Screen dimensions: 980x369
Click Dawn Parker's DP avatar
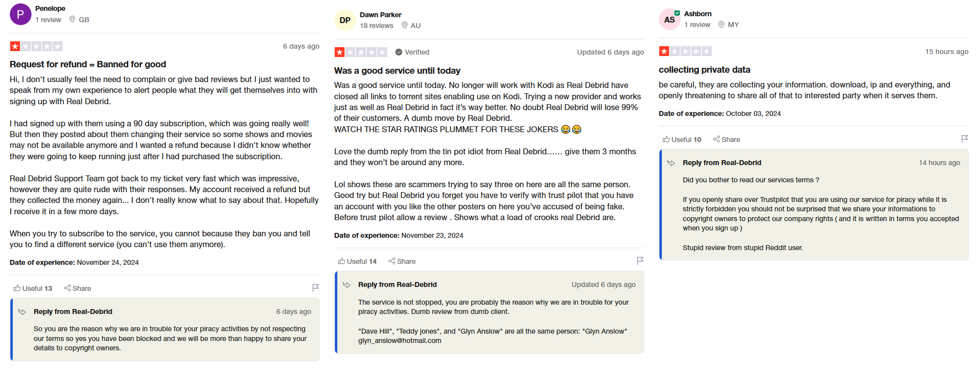click(345, 20)
